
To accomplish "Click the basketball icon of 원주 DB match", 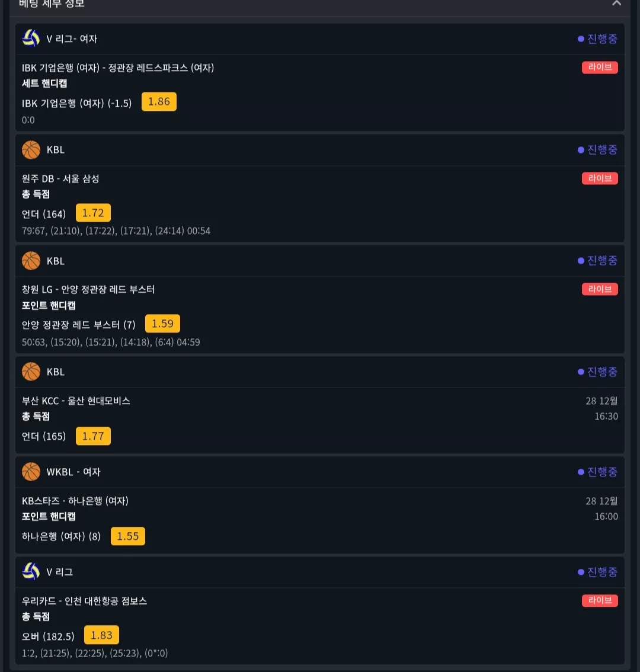I will click(31, 149).
